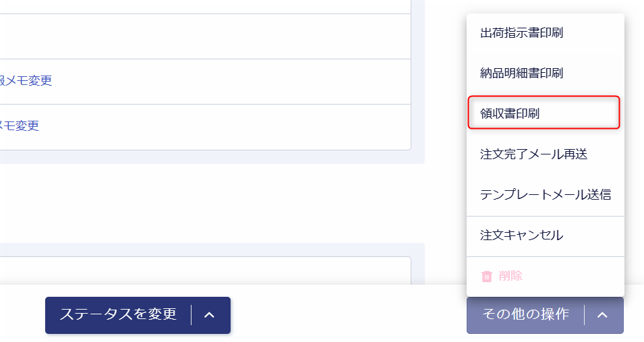Click the white box in the lower card
644x342 pixels.
[202, 270]
